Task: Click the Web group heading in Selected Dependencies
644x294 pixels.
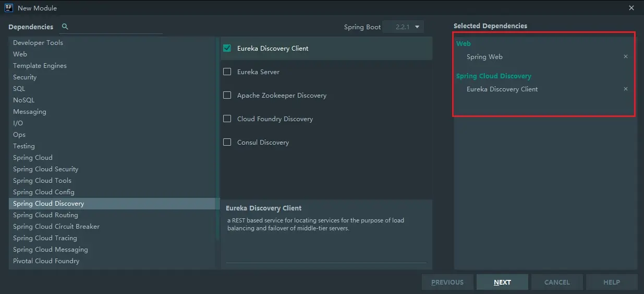Action: coord(464,43)
